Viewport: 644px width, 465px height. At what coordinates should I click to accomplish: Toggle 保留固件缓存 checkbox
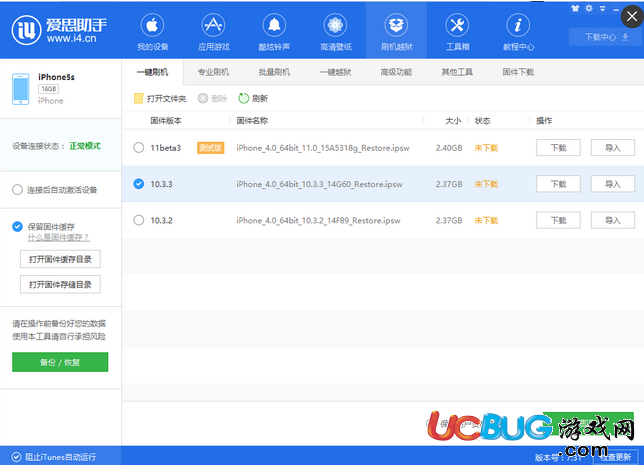click(17, 226)
